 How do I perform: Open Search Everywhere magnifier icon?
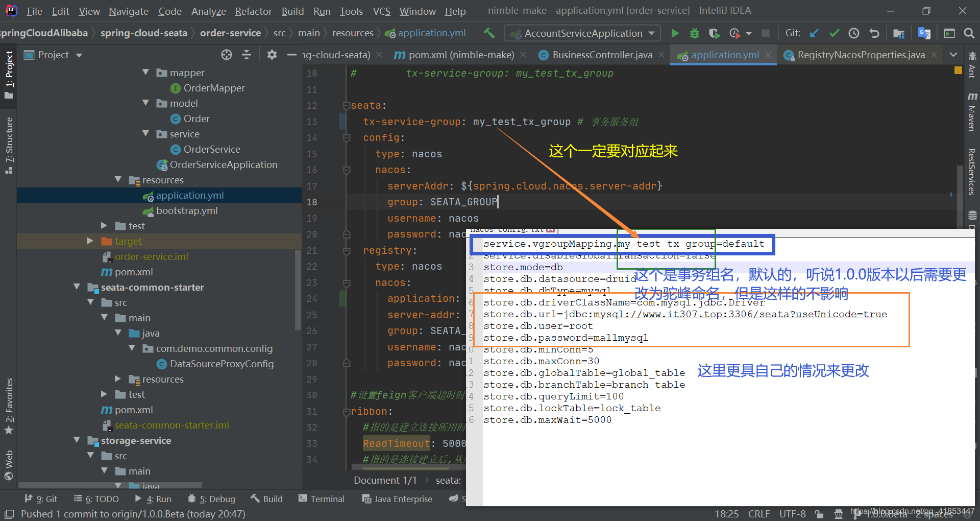click(969, 33)
